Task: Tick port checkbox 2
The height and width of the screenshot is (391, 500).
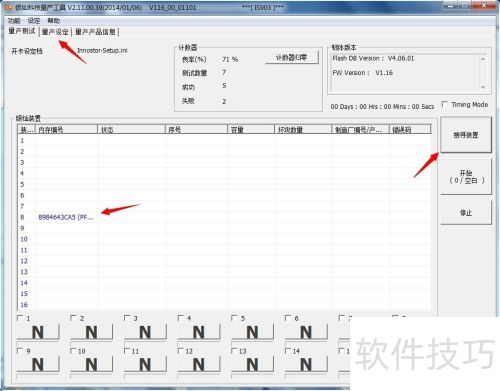Action: pyautogui.click(x=74, y=318)
